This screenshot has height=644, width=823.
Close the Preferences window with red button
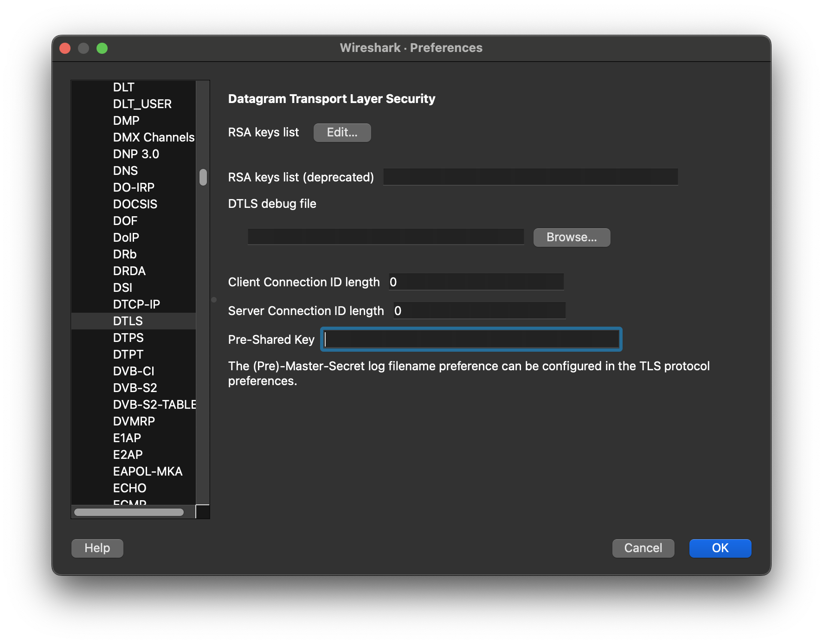65,48
